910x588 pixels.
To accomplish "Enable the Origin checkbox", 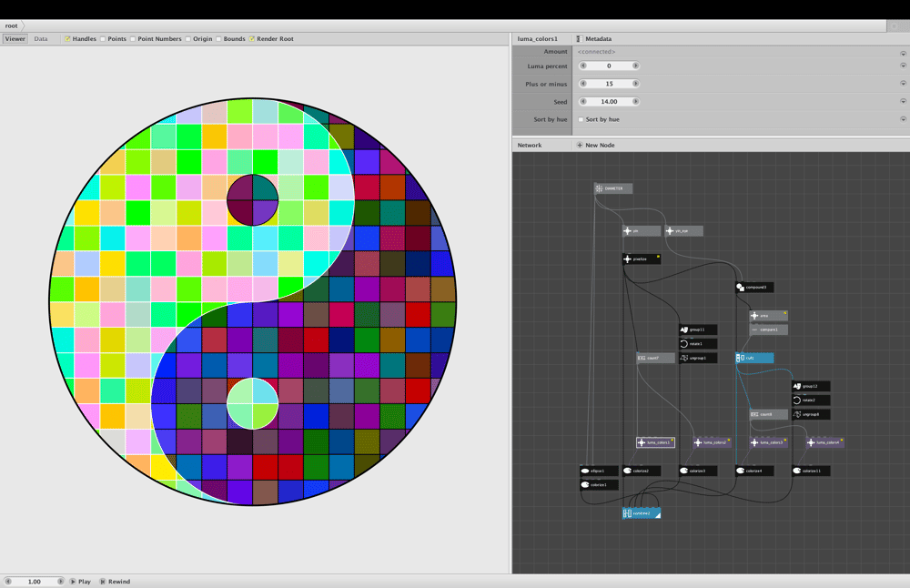I will tap(188, 39).
